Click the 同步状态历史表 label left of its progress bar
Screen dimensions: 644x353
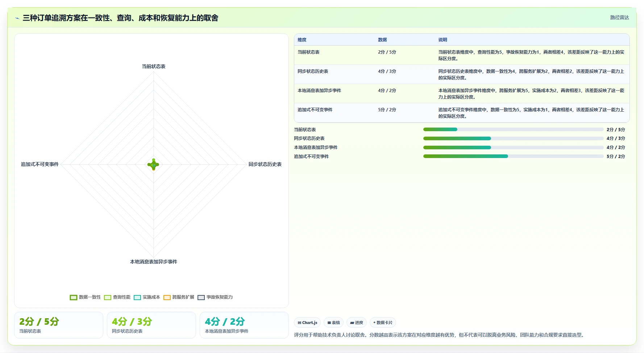(309, 138)
